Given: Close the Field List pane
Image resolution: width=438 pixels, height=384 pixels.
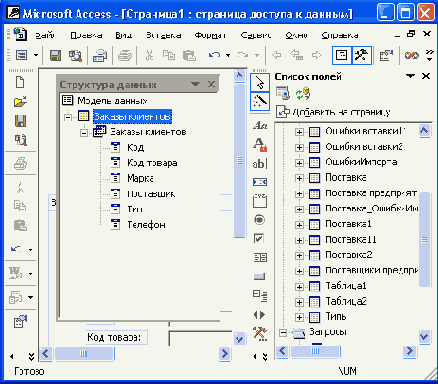Looking at the screenshot, I should pyautogui.click(x=426, y=76).
